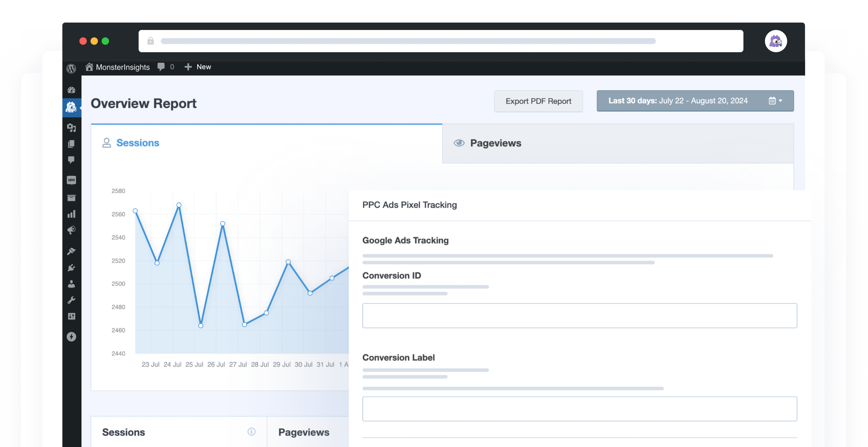Open the Appearance paintbrush icon
The height and width of the screenshot is (447, 868).
click(71, 251)
